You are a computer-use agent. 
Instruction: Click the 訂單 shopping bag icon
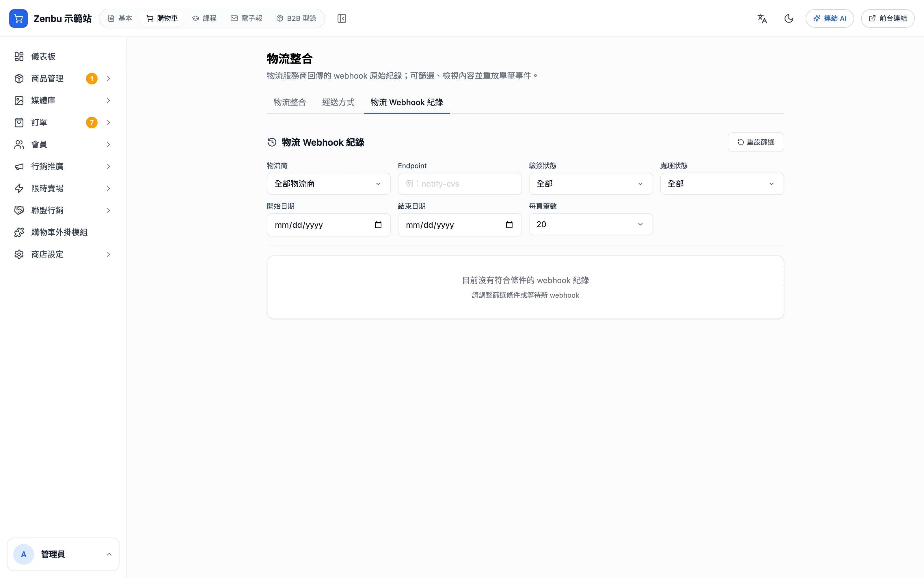tap(19, 122)
